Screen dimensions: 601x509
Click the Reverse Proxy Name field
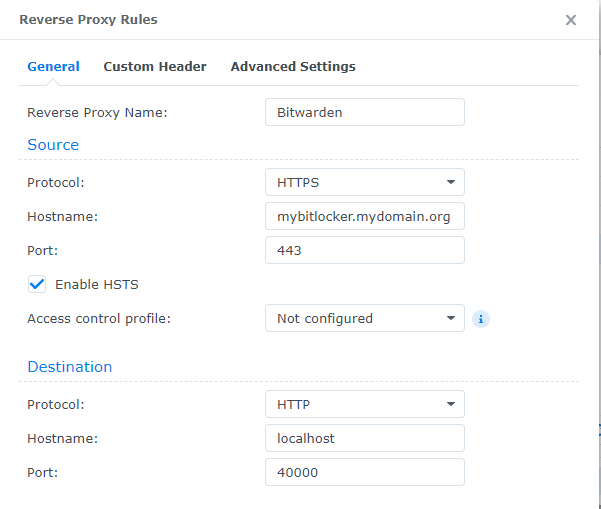[x=364, y=112]
